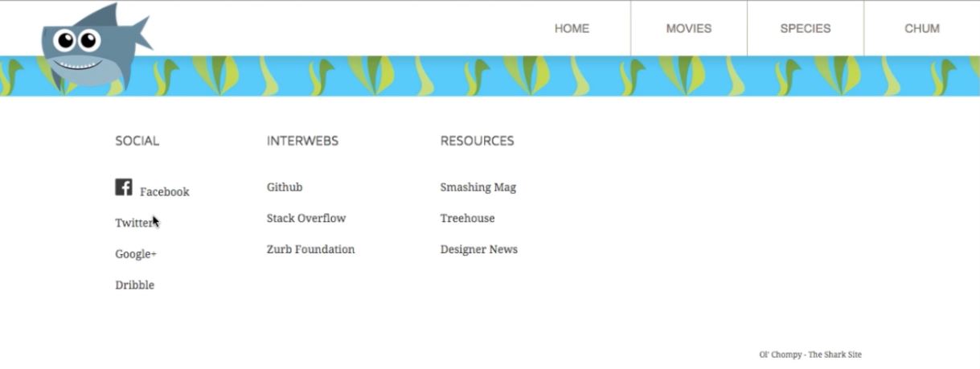980x369 pixels.
Task: Click the Ol' Chompy footer text
Action: point(810,355)
